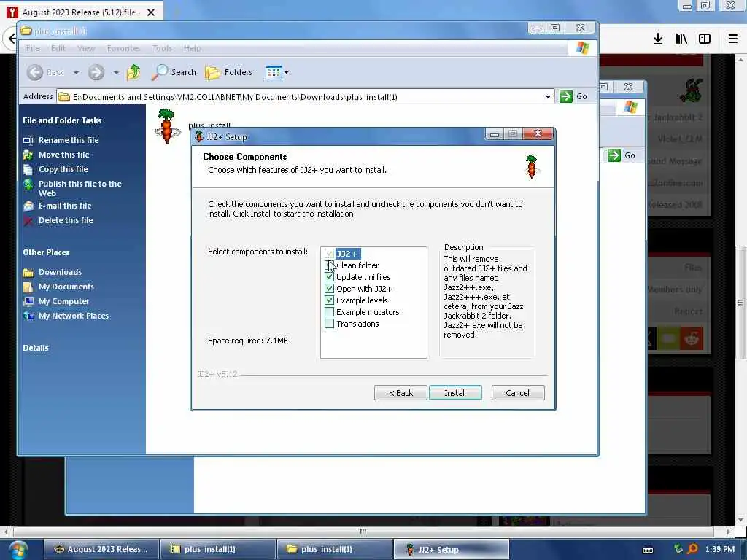Image resolution: width=747 pixels, height=560 pixels.
Task: Enable Translations component
Action: (329, 323)
